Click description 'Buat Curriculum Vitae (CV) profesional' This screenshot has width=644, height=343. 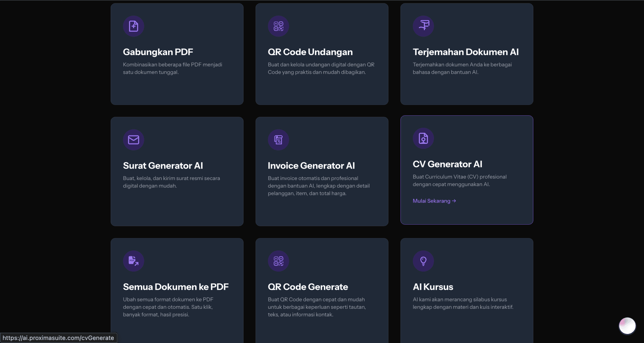460,177
